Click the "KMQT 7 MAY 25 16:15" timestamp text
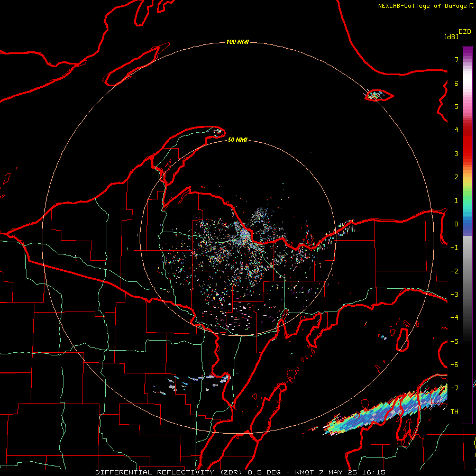476x476 pixels. pyautogui.click(x=340, y=472)
